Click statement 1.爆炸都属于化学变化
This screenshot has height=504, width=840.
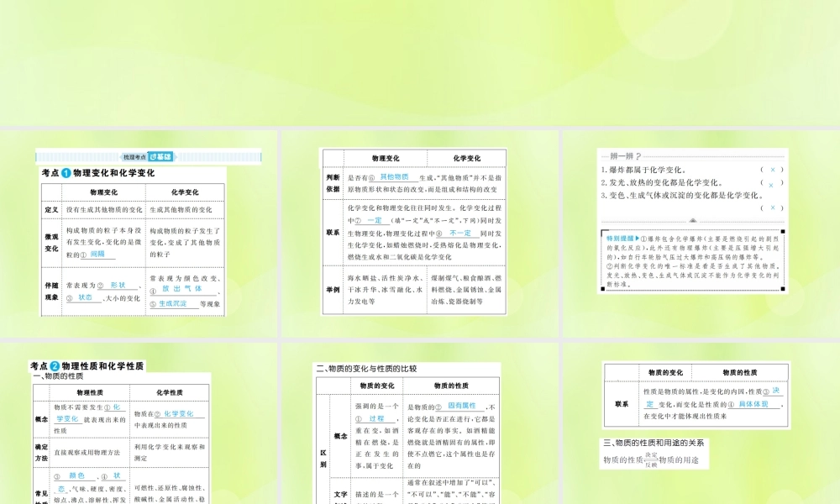[644, 170]
